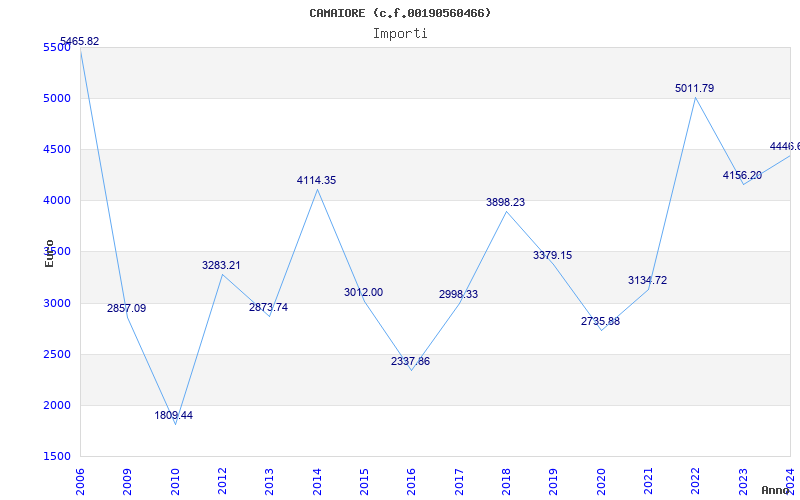Viewport: 800px width, 500px height.
Task: Click the x-axis year 2018
Action: (506, 482)
